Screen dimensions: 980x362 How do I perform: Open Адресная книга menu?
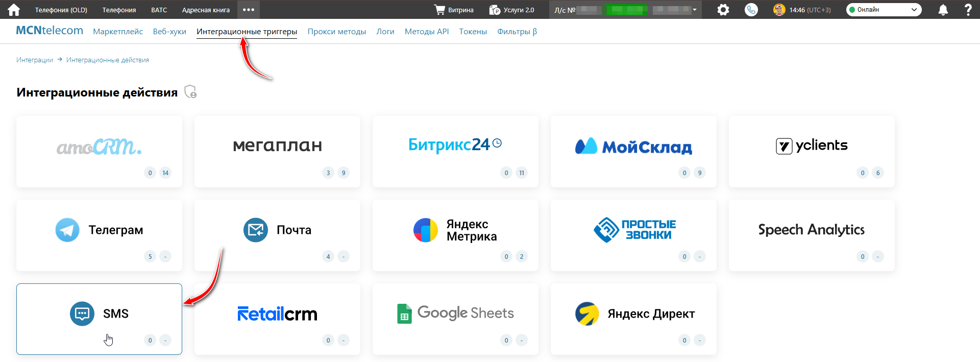pos(206,10)
